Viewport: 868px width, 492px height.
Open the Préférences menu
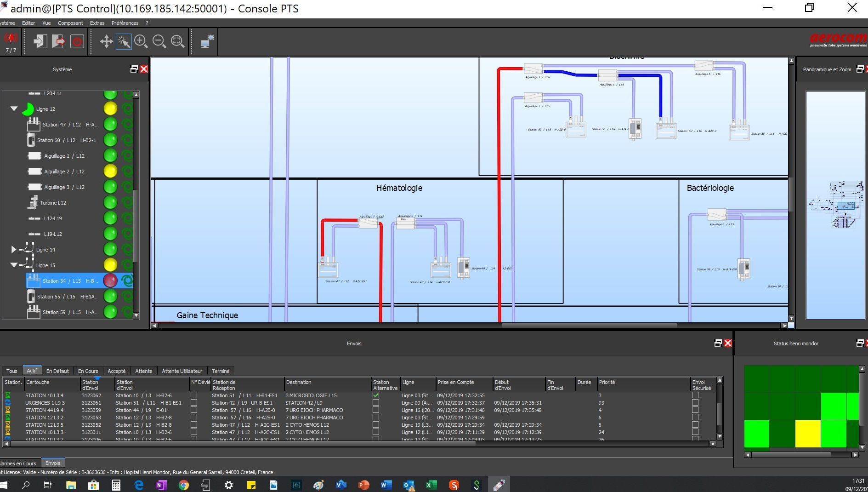click(x=125, y=23)
